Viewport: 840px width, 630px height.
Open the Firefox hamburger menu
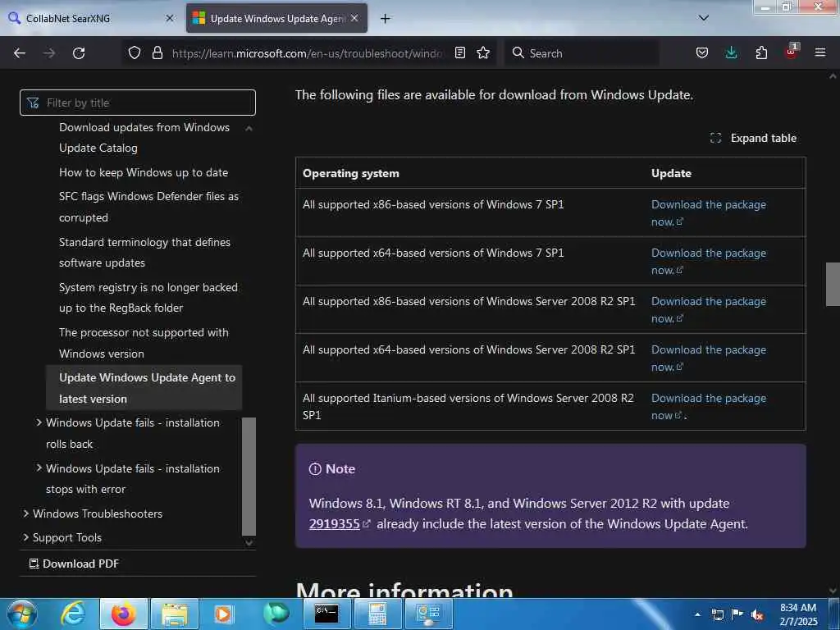click(820, 52)
